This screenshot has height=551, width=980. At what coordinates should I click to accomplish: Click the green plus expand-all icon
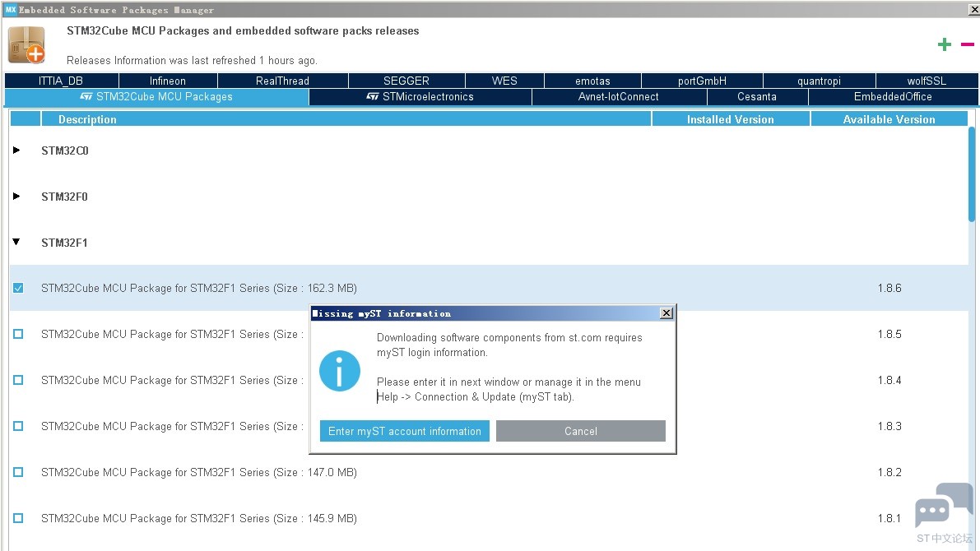click(x=944, y=44)
